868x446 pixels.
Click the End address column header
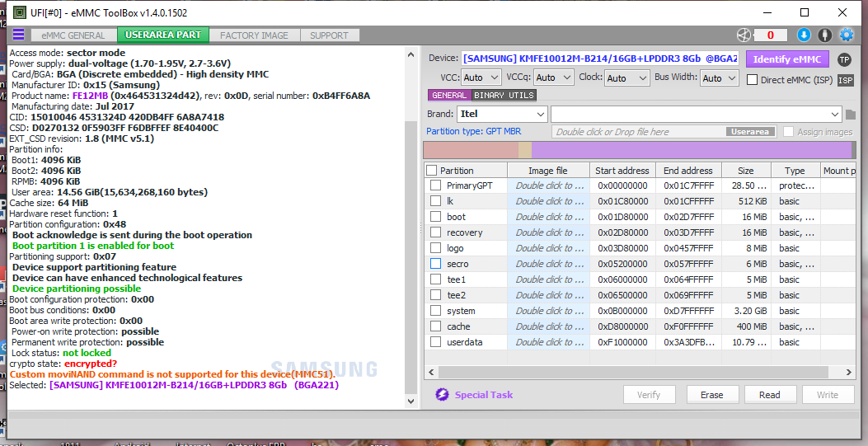point(688,171)
